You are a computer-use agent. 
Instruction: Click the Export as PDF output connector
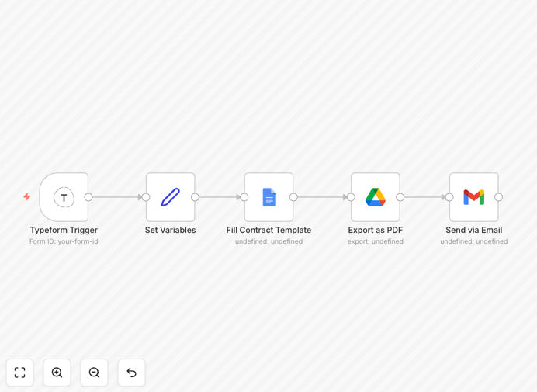point(400,197)
